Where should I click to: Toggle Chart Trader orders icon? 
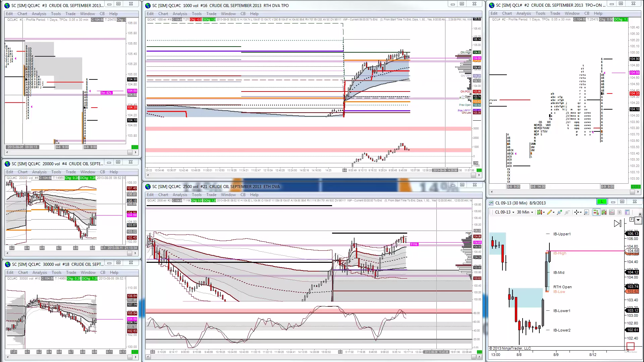coord(596,212)
